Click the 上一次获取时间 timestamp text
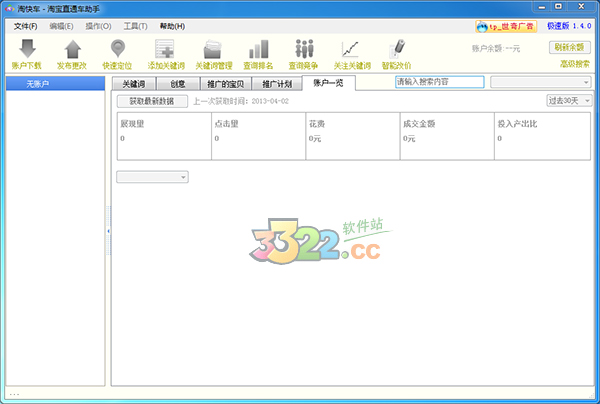The width and height of the screenshot is (600, 404). pos(241,101)
